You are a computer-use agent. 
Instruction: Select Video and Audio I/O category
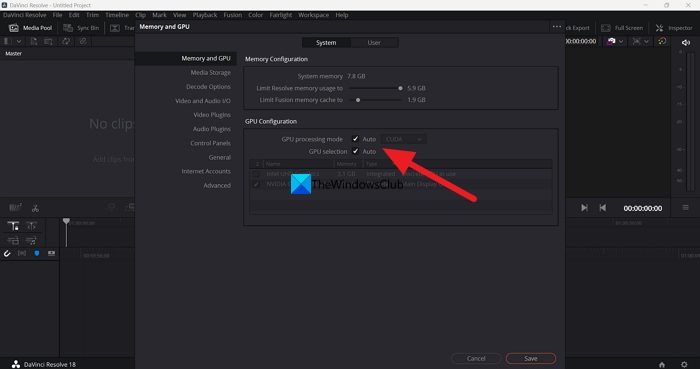tap(203, 101)
